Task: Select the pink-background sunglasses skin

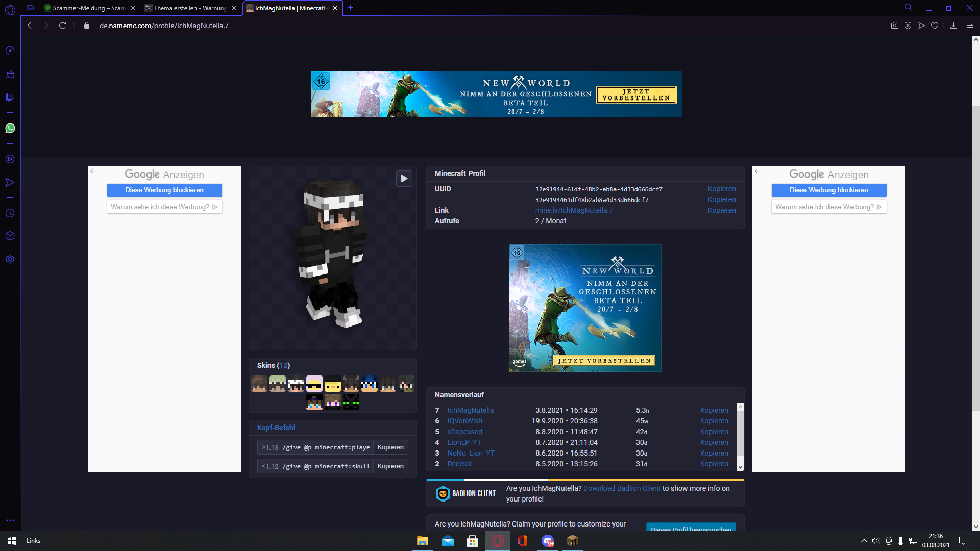Action: 314,384
